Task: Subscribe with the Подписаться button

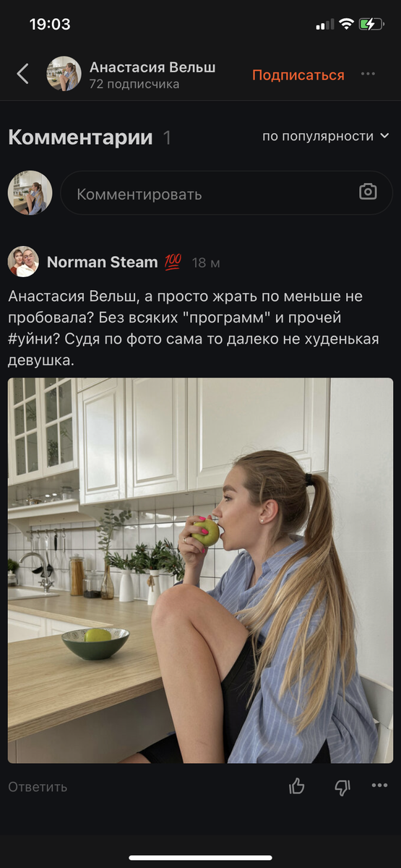Action: point(298,75)
